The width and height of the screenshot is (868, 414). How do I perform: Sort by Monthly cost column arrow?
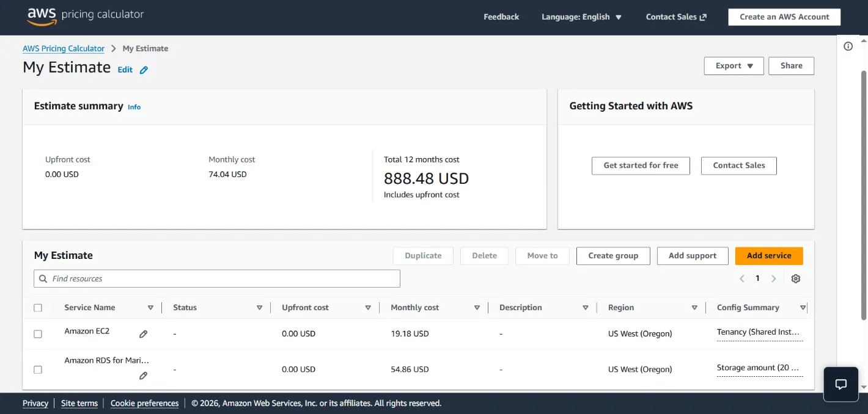click(x=477, y=308)
